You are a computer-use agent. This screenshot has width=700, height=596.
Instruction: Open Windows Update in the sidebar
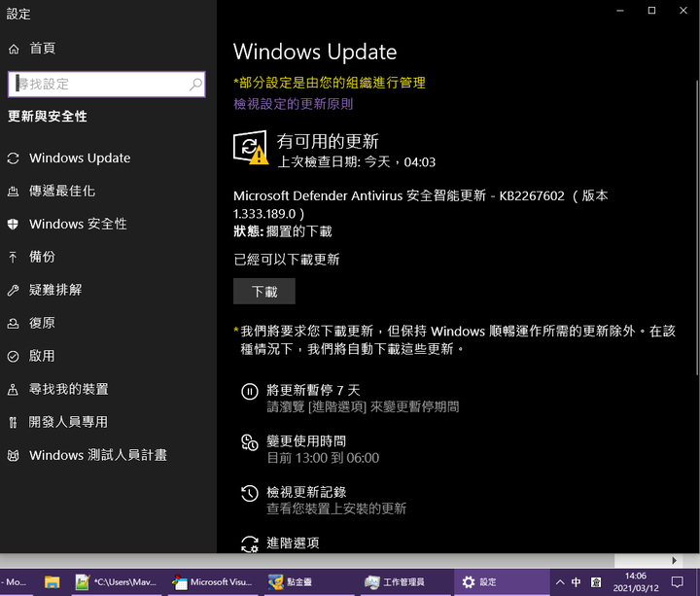pos(80,158)
